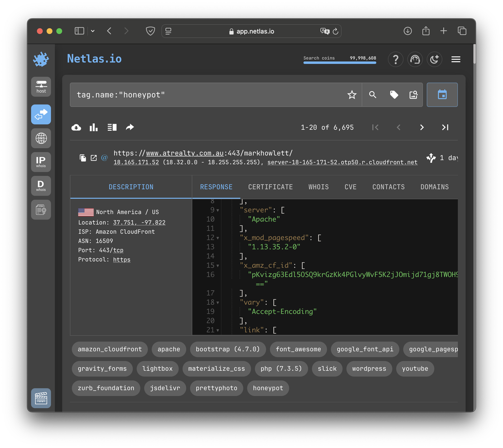Click the download results cloud icon
The width and height of the screenshot is (503, 448).
click(76, 127)
